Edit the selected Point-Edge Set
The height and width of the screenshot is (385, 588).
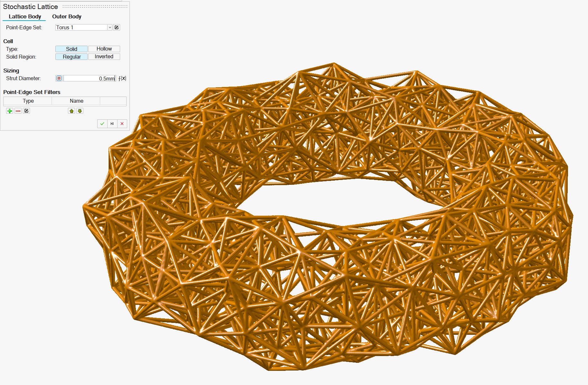(x=117, y=27)
